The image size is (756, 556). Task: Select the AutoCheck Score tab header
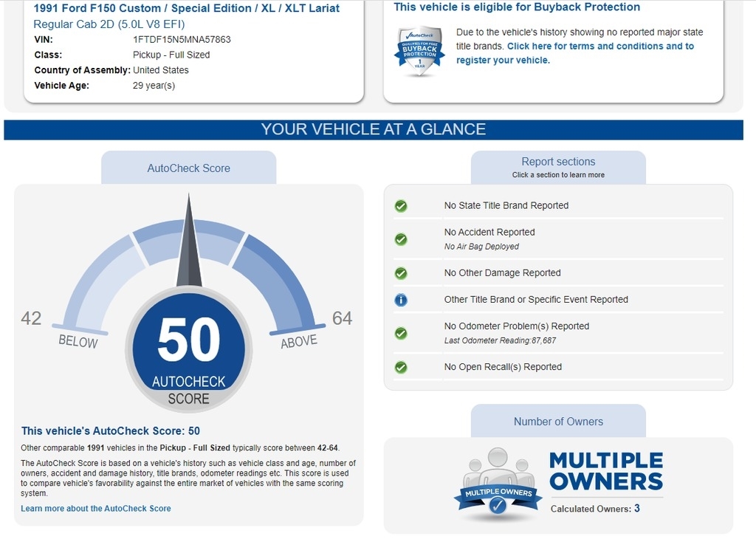pyautogui.click(x=188, y=168)
